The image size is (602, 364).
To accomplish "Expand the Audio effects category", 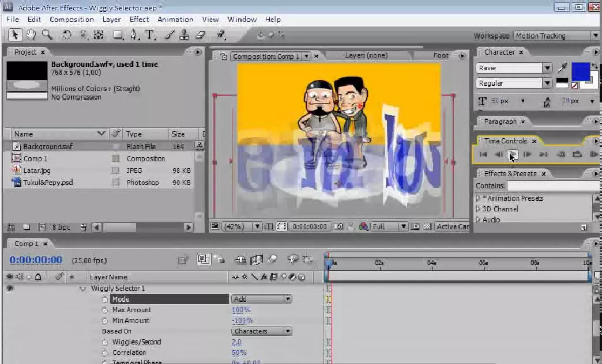I will point(478,220).
